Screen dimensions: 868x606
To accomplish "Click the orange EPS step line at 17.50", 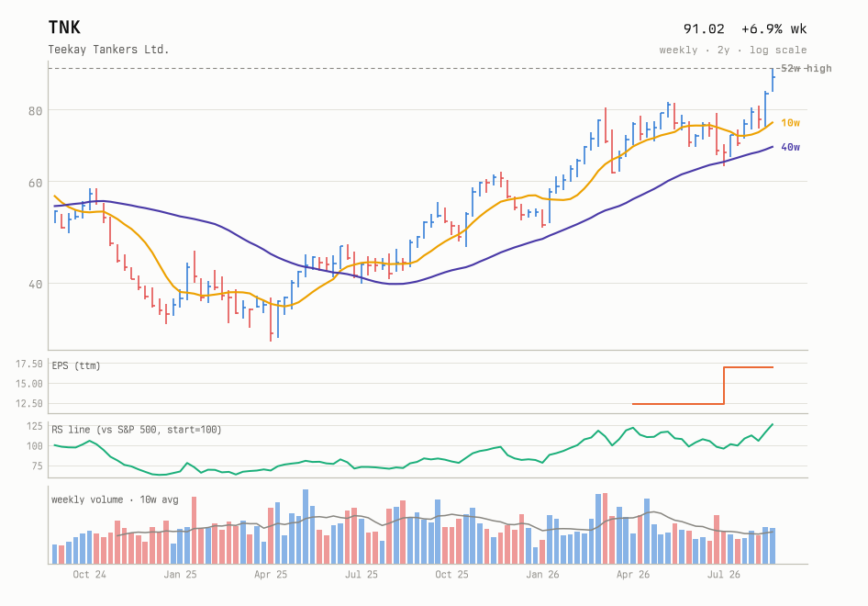I will point(749,367).
